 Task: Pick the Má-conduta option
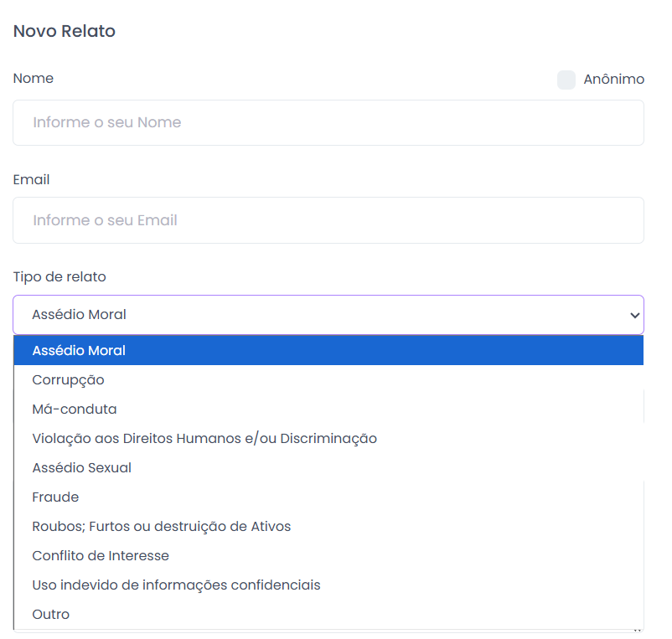click(x=75, y=410)
